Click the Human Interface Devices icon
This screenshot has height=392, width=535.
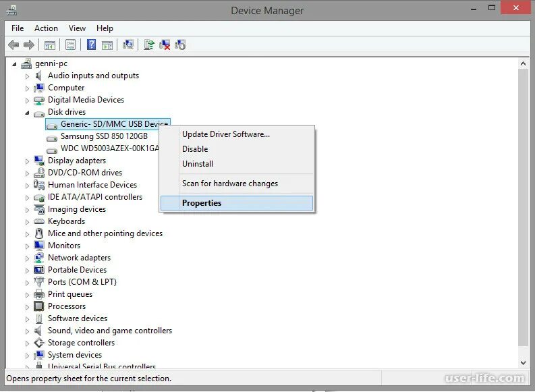[x=39, y=185]
